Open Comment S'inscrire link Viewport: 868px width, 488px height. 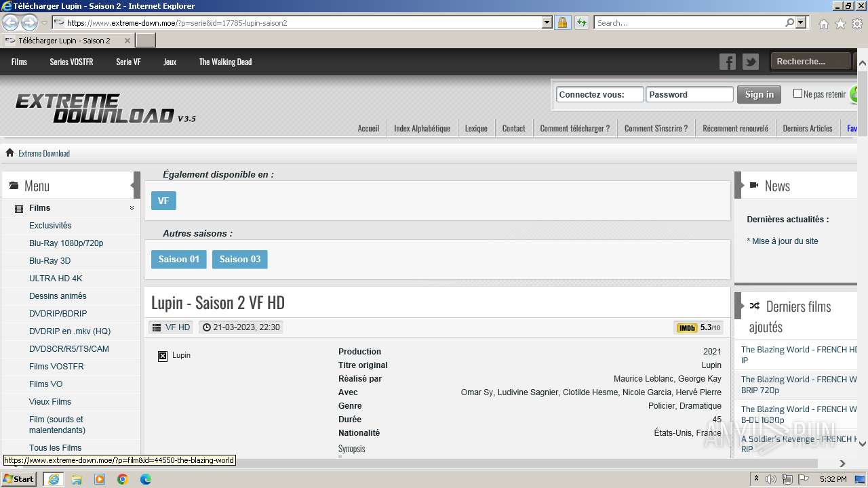656,128
